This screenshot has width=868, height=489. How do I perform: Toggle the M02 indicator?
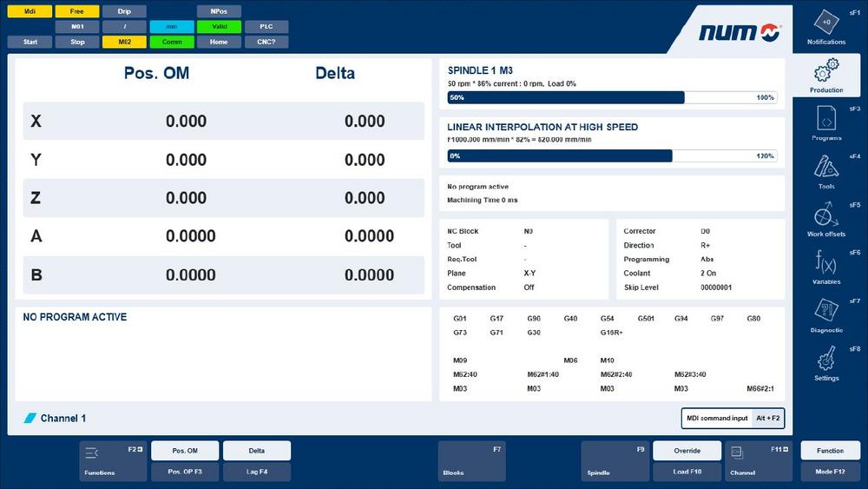click(x=124, y=42)
